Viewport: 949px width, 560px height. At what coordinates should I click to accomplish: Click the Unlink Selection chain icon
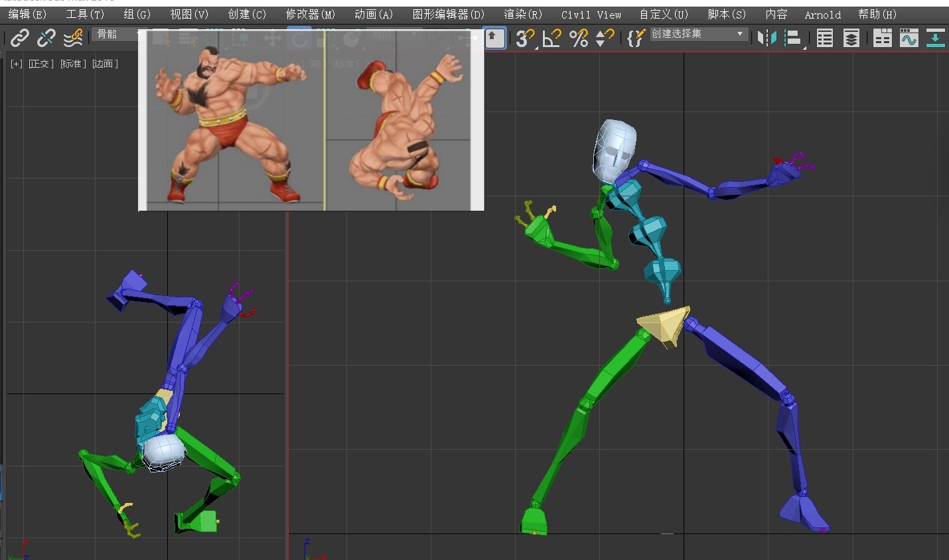pyautogui.click(x=46, y=38)
